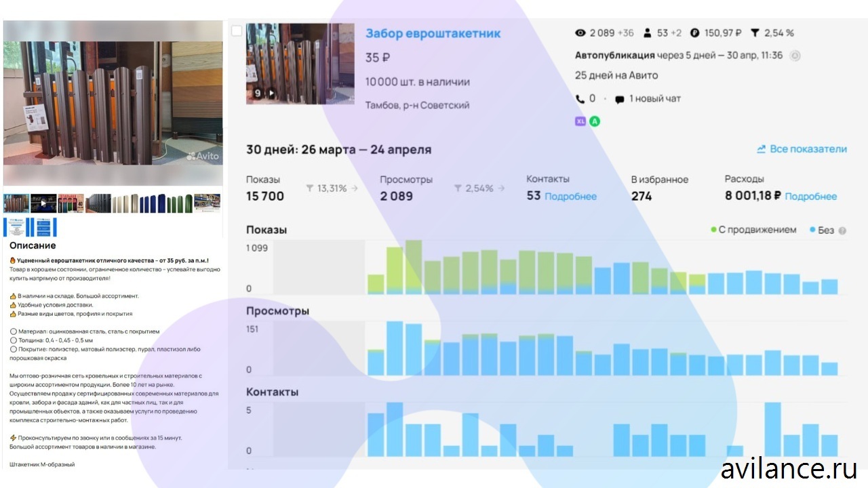Screen dimensions: 868x488
Task: Click the eye views icon beside 2 089
Action: (x=580, y=33)
